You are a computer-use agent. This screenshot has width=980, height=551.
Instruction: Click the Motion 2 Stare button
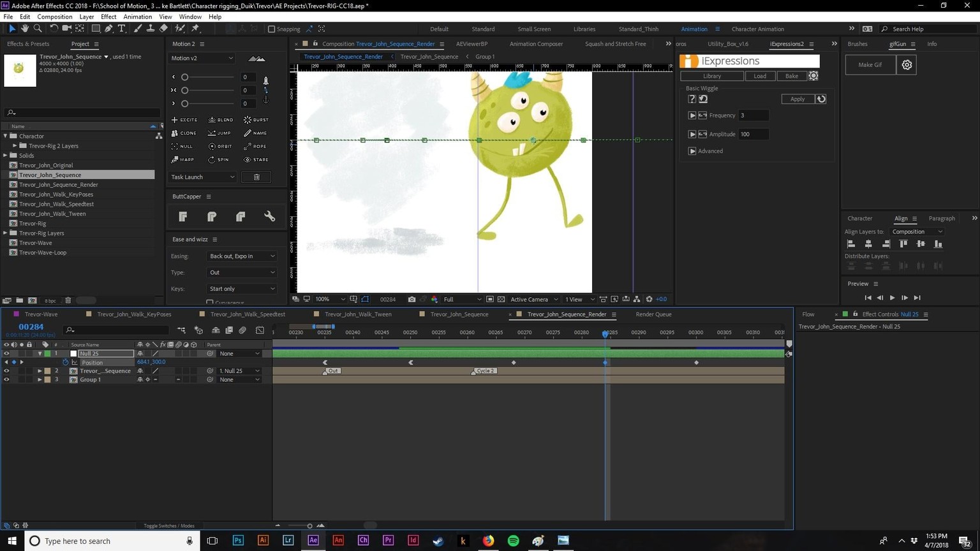pyautogui.click(x=256, y=160)
